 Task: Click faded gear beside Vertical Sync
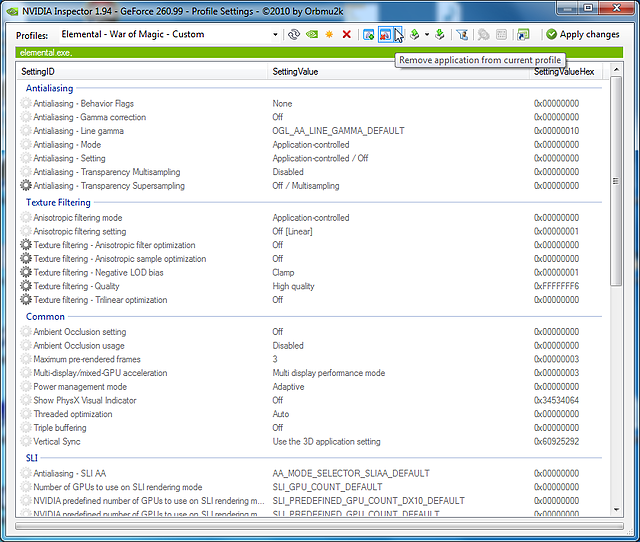26,441
